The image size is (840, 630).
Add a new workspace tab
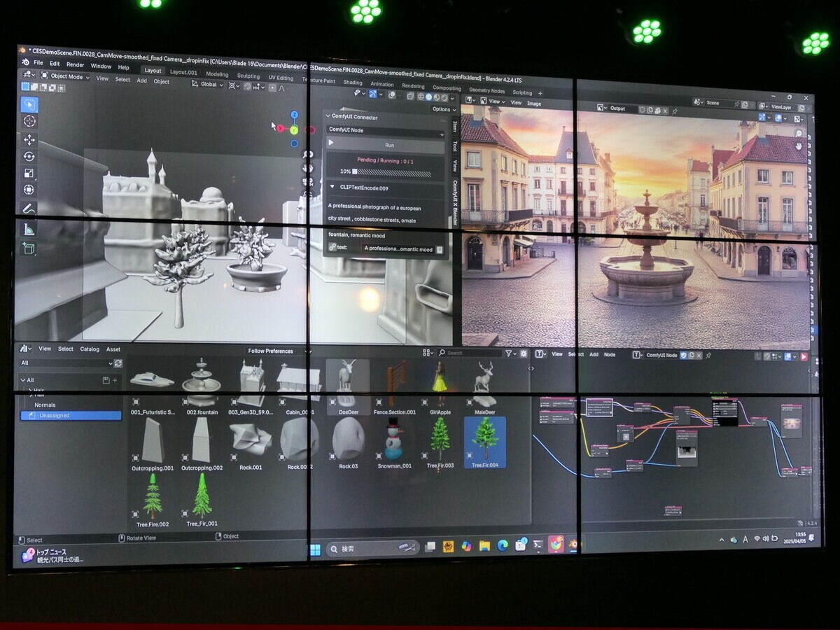click(x=540, y=93)
